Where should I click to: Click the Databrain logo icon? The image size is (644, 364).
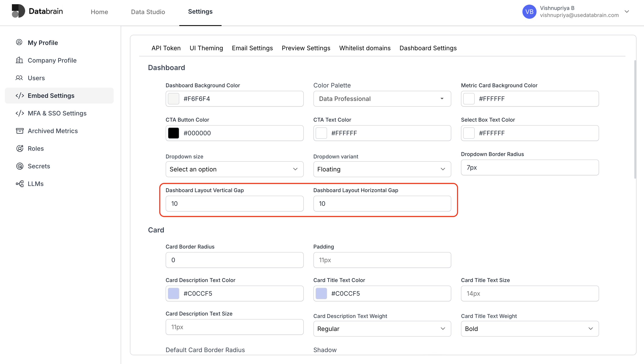[x=18, y=11]
